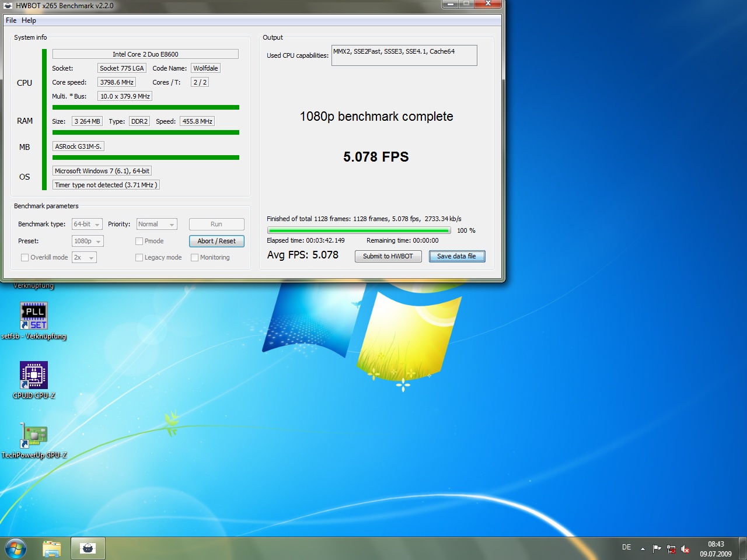
Task: Click the RAM size 3 264 MB value
Action: tap(88, 121)
